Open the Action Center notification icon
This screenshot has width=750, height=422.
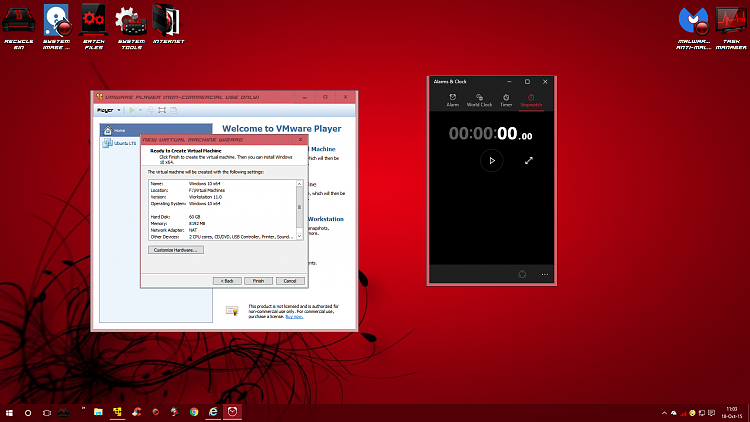pyautogui.click(x=711, y=413)
